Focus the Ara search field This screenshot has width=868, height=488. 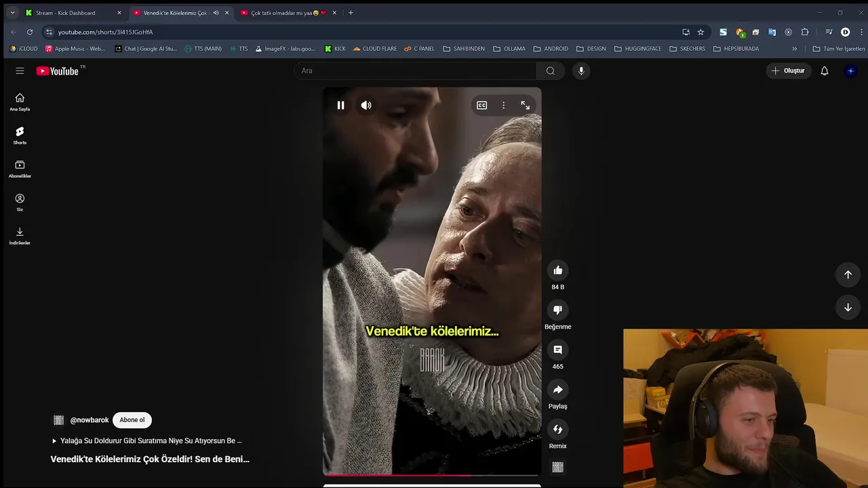415,70
